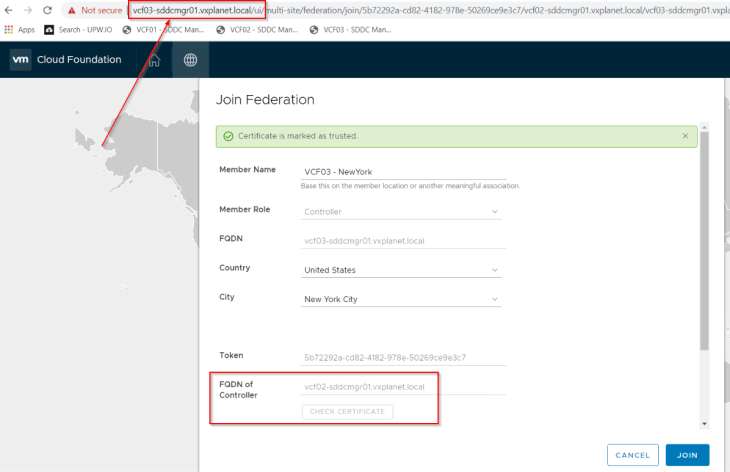The width and height of the screenshot is (730, 472).
Task: Open the VCF02 - SDDC Manager bookmark
Action: [257, 30]
